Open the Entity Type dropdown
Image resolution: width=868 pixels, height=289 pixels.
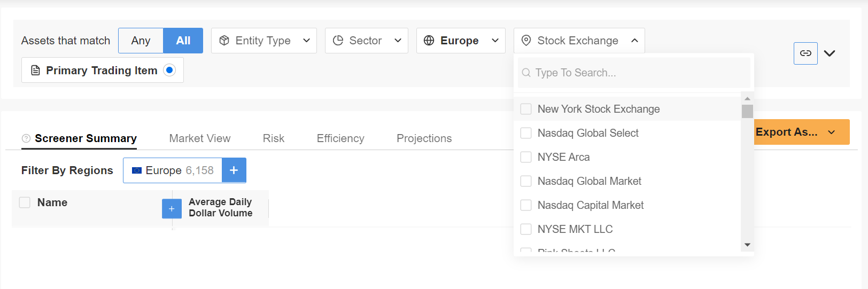coord(264,41)
